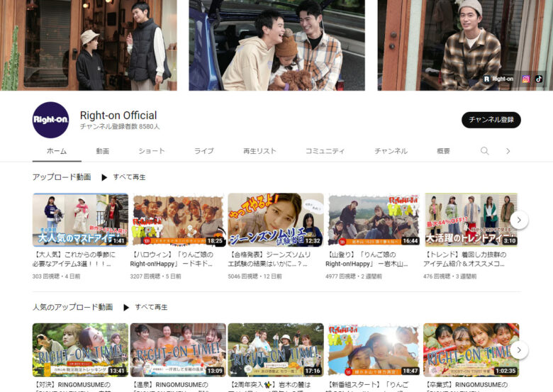
Task: Click the 476 回視聴・3 週間前 metadata
Action: click(x=449, y=276)
